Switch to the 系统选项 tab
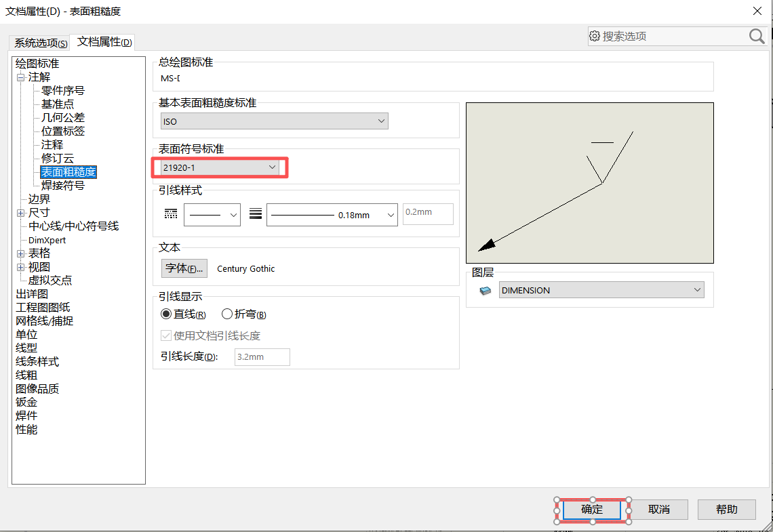773x532 pixels. point(40,43)
